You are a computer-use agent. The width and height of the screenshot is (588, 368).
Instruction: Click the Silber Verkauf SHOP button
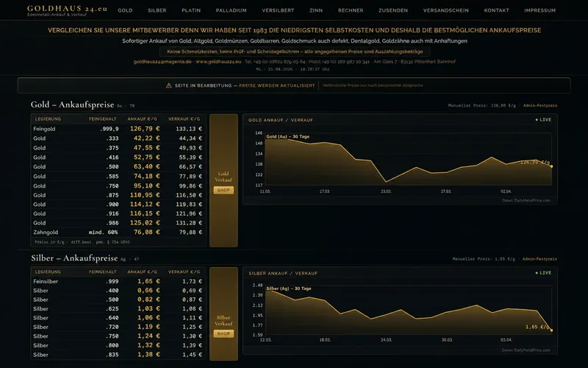pos(223,333)
